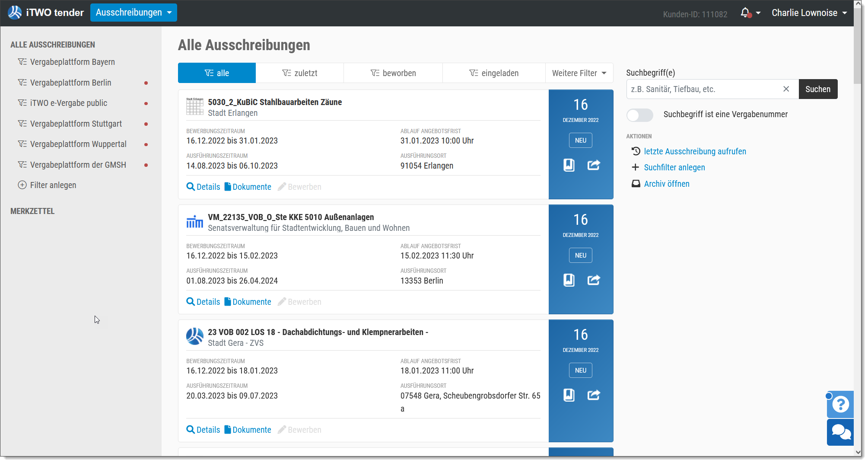Click the plus icon beside Suchfilter anlegen
This screenshot has width=868, height=463.
click(x=635, y=167)
